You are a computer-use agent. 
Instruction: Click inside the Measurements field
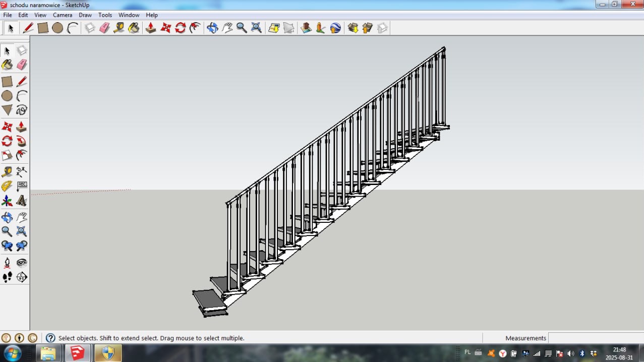coord(595,338)
